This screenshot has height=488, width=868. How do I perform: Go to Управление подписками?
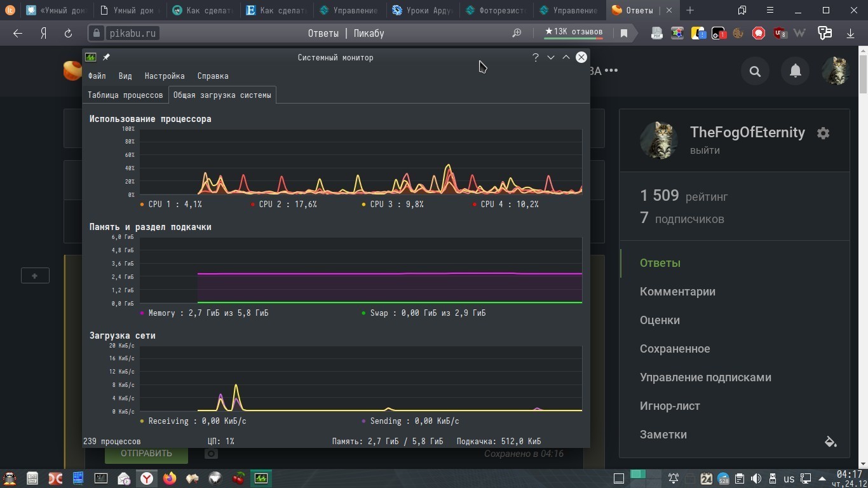point(705,377)
